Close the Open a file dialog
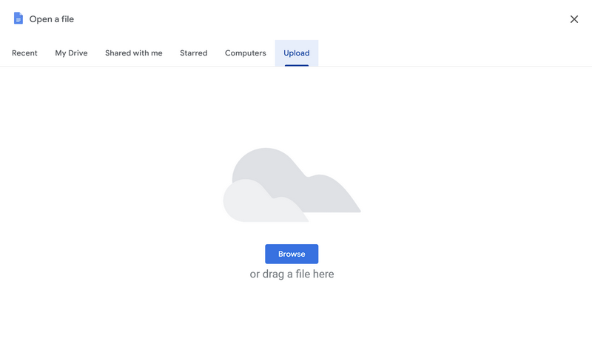 573,19
